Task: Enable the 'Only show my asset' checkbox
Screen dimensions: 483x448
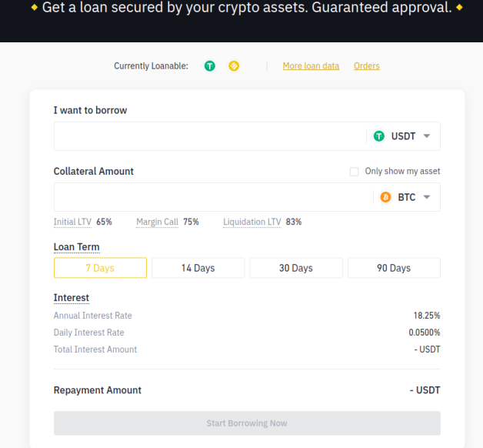Action: [354, 172]
